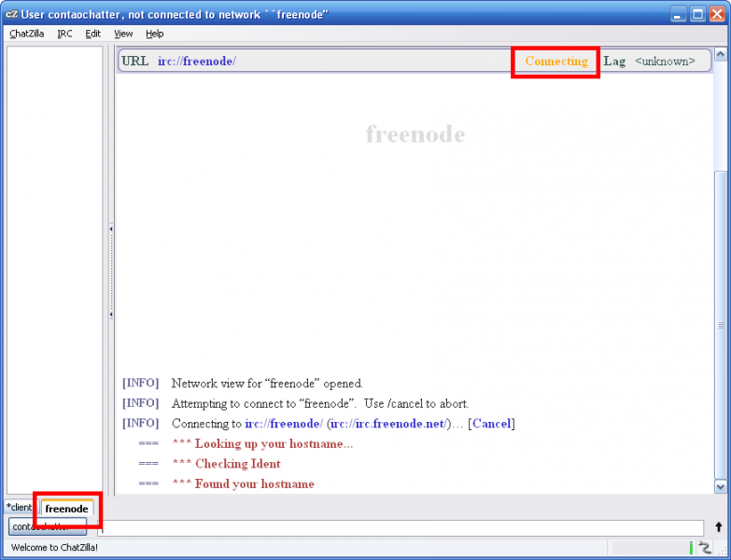This screenshot has width=731, height=560.
Task: Click the scroll down arrow of chat view
Action: tap(720, 486)
